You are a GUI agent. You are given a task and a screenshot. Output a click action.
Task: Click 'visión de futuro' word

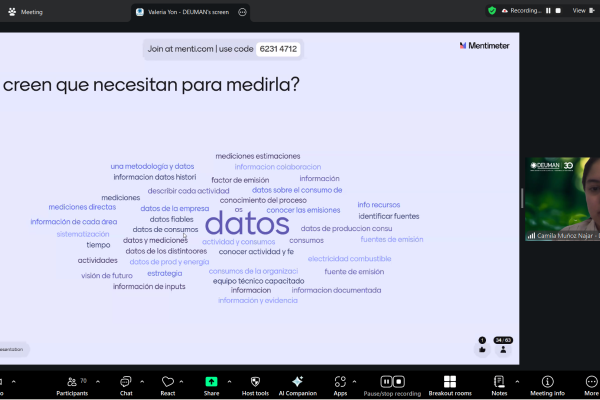coord(107,276)
